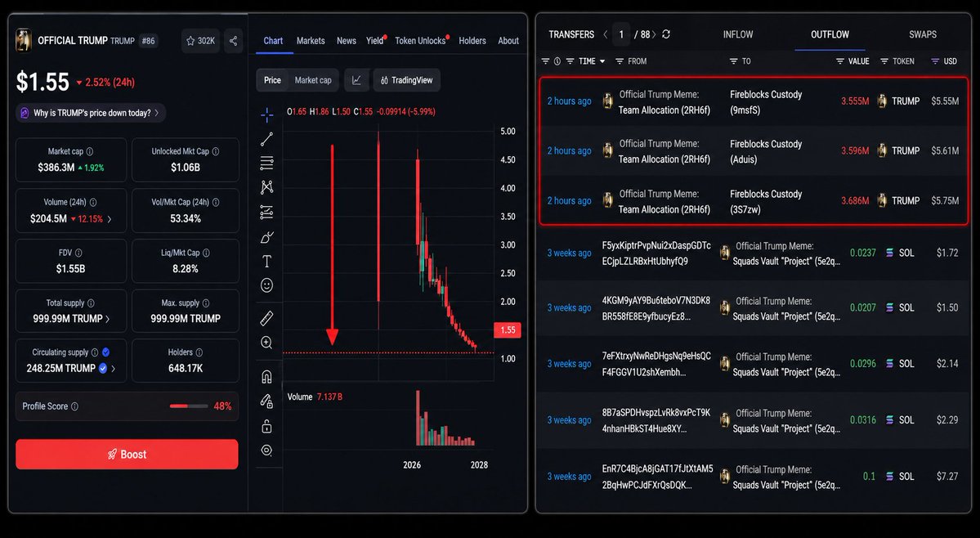
Task: Select the brush drawing tool
Action: click(267, 237)
